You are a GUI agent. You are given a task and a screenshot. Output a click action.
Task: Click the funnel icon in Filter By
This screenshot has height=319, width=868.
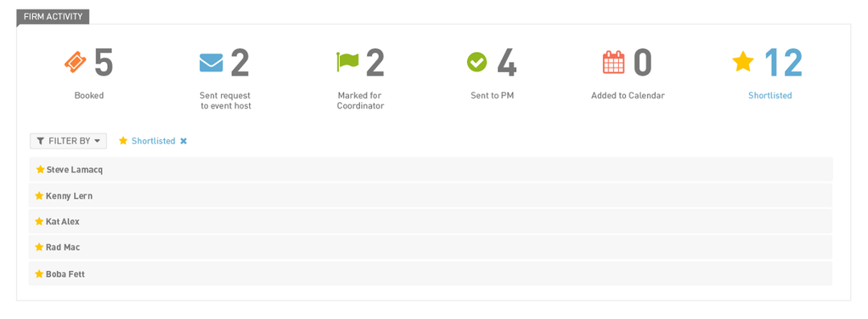40,141
